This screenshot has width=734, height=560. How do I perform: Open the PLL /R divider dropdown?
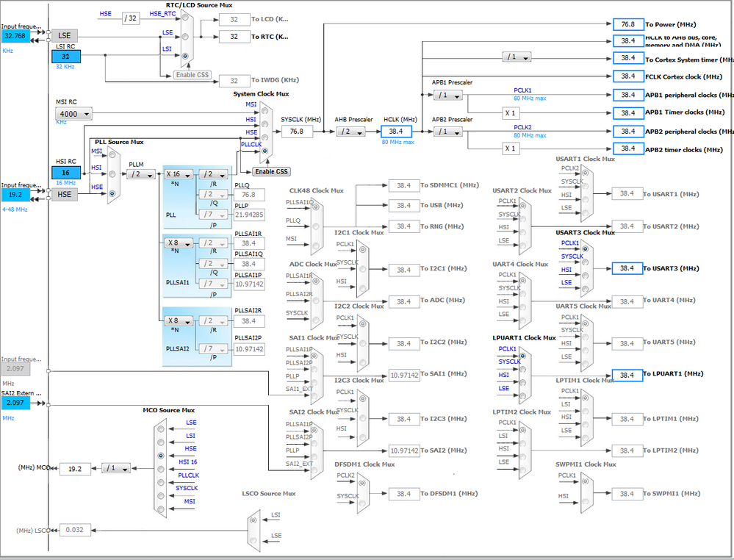coord(213,174)
